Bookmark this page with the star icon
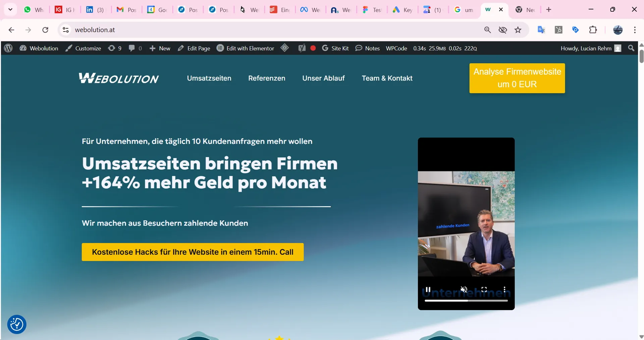 518,30
